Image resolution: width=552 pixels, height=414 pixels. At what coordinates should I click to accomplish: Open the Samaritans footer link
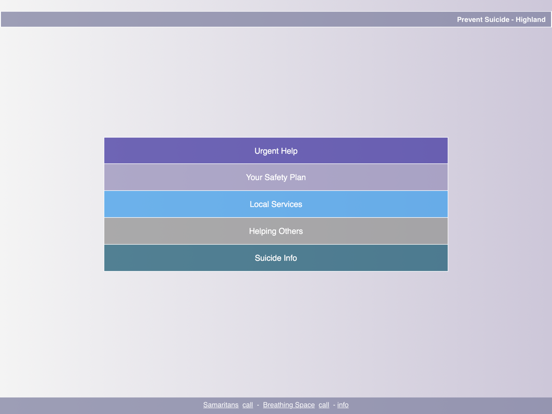[x=221, y=405]
